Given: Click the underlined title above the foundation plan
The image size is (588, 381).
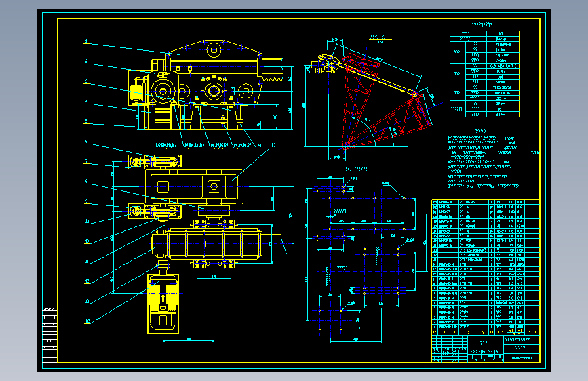Looking at the screenshot, I should click(x=356, y=169).
